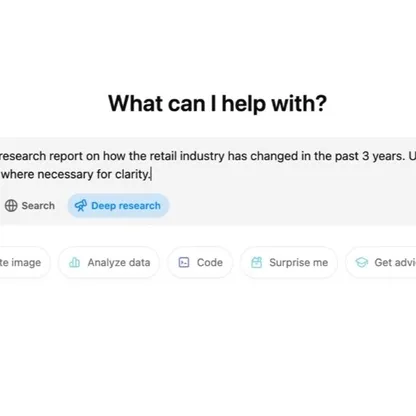Open the Get advice suggestion label
This screenshot has width=416, height=416.
pos(395,263)
